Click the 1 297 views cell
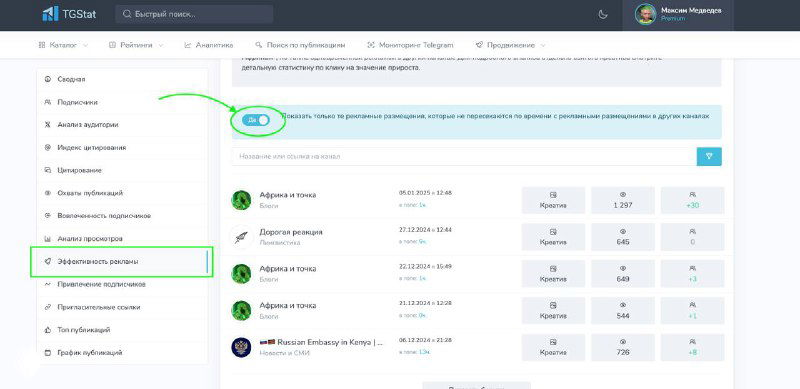This screenshot has width=800, height=389. pos(623,200)
